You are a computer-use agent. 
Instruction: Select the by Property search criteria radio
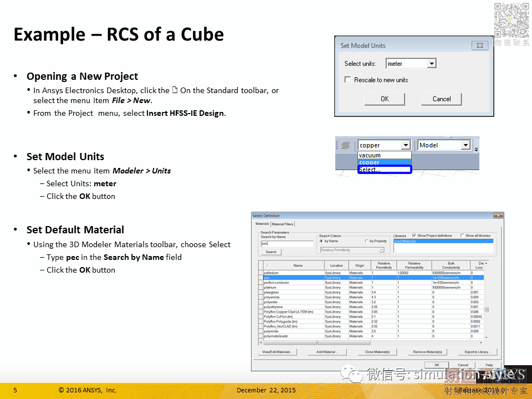point(366,241)
